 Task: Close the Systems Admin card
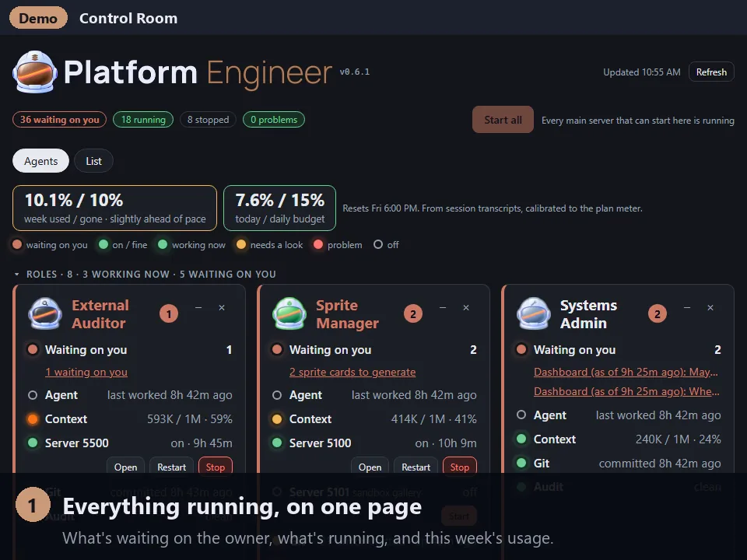point(710,308)
